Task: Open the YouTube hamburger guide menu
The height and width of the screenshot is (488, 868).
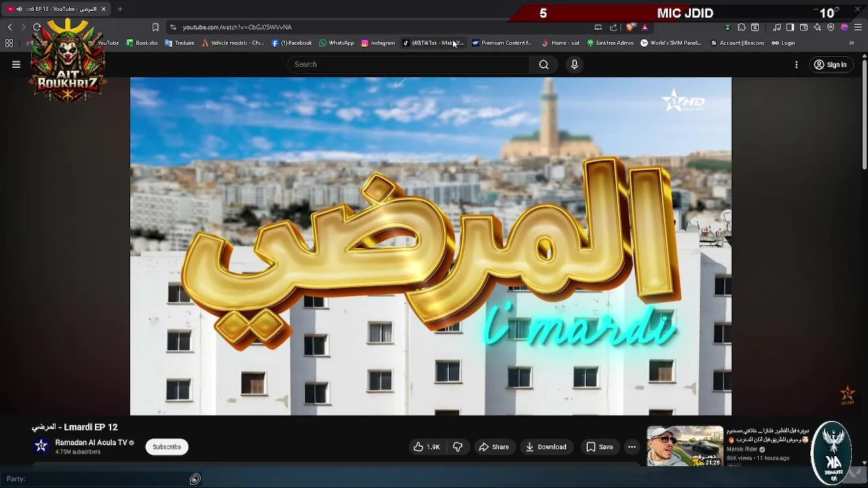Action: [16, 64]
